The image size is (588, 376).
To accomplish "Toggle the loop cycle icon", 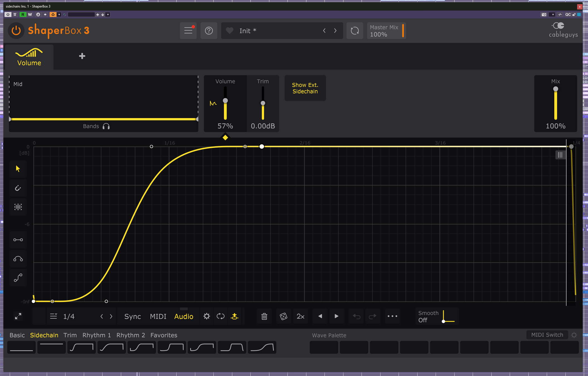I will (221, 316).
